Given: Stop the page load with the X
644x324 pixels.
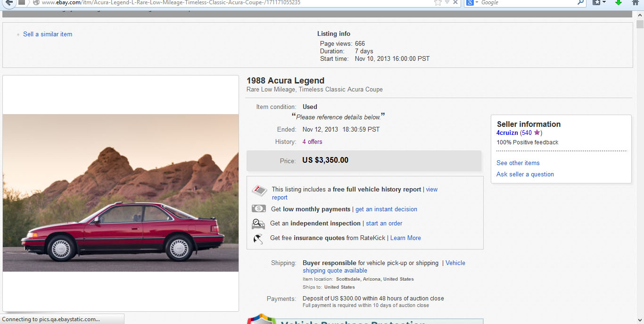Looking at the screenshot, I should (x=455, y=2).
